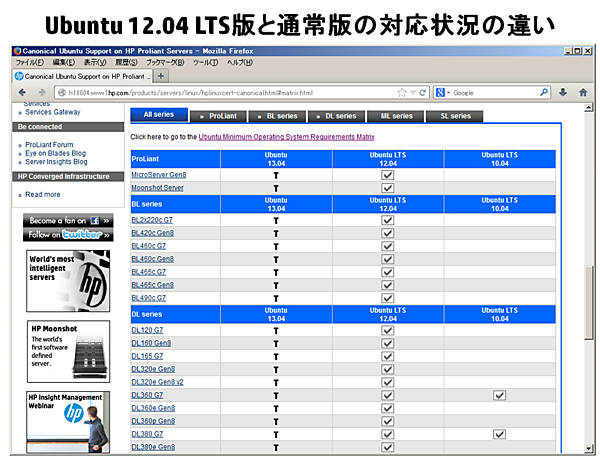Open World's most intelligent servers ad
Screen dimensions: 600x456
tap(68, 281)
